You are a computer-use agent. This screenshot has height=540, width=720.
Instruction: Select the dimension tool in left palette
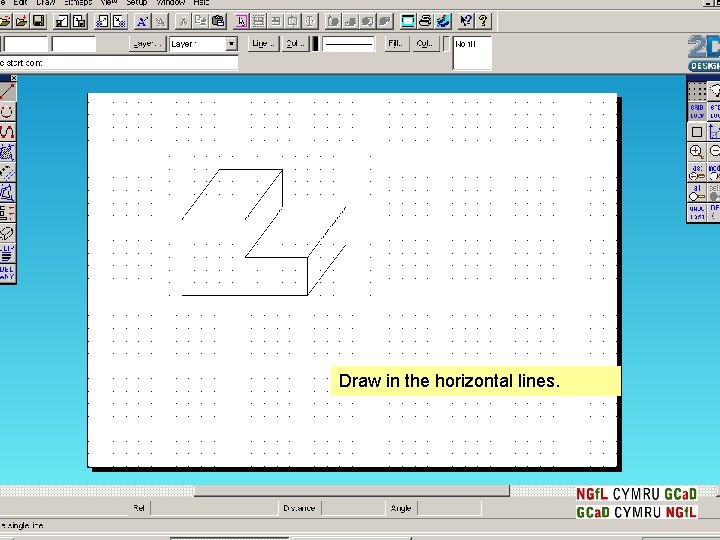7,213
